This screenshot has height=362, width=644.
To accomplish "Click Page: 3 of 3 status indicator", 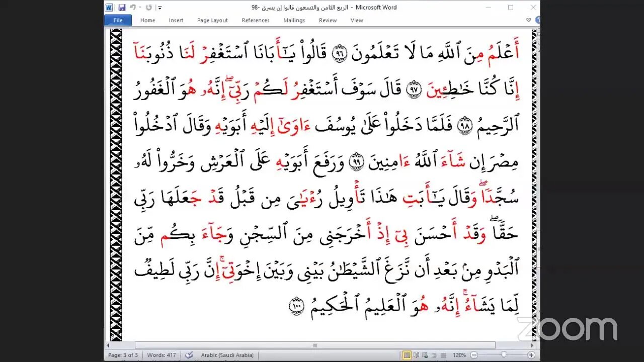I will [x=123, y=355].
